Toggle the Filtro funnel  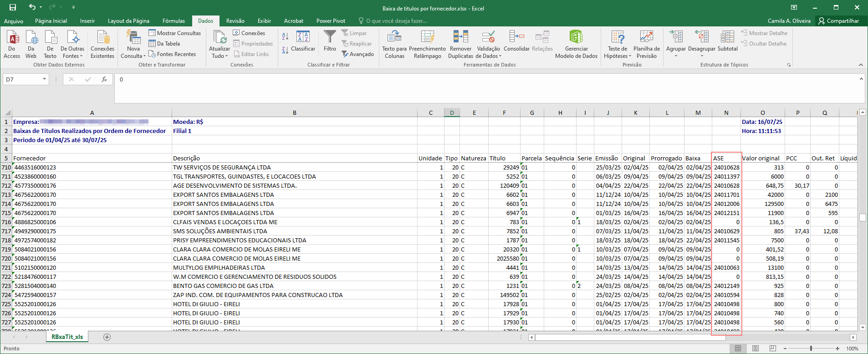point(330,41)
